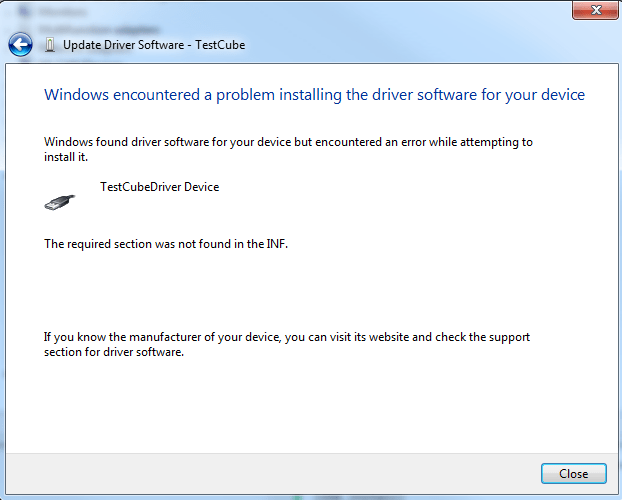Viewport: 622px width, 500px height.
Task: Click the device icon beside the window title
Action: (x=50, y=45)
